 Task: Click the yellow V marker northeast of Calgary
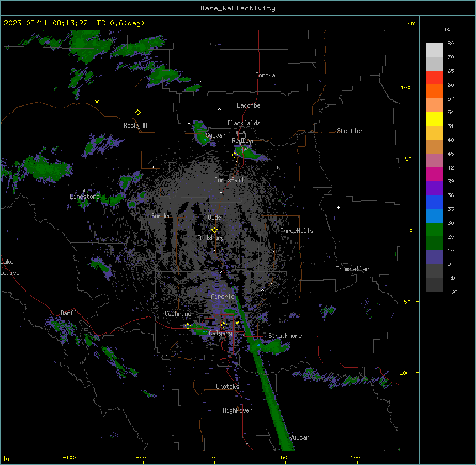(237, 323)
